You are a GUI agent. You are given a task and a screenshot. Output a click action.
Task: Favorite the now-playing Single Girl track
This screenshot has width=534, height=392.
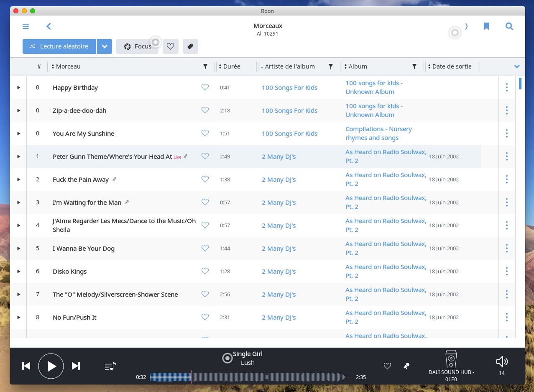(387, 366)
